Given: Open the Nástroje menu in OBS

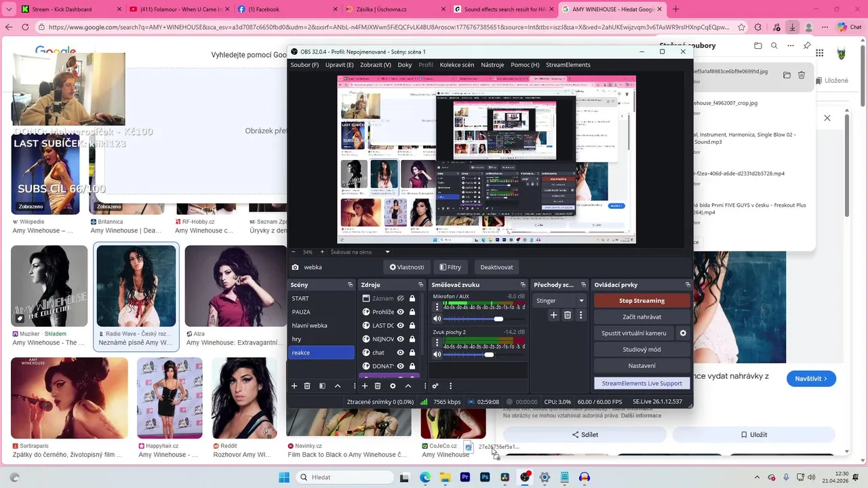Looking at the screenshot, I should click(x=492, y=65).
